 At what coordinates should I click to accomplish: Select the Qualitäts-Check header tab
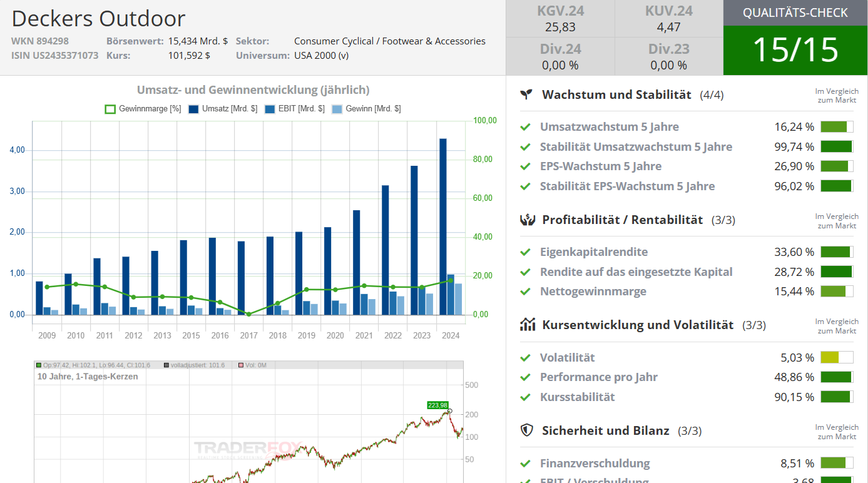[x=795, y=13]
